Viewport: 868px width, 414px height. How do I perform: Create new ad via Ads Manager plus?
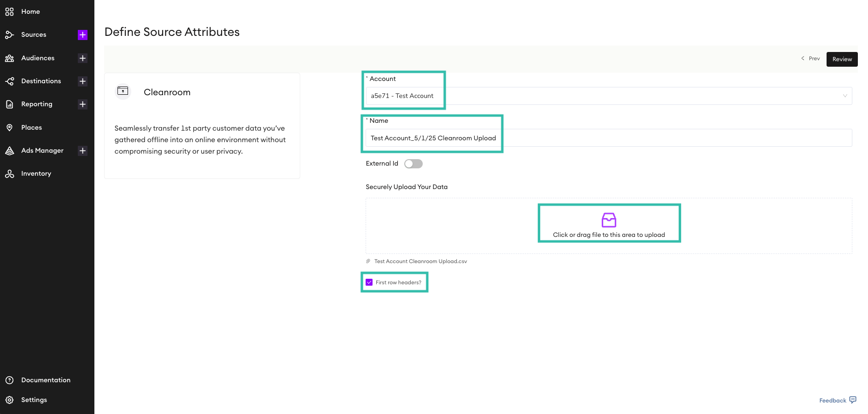[x=82, y=150]
